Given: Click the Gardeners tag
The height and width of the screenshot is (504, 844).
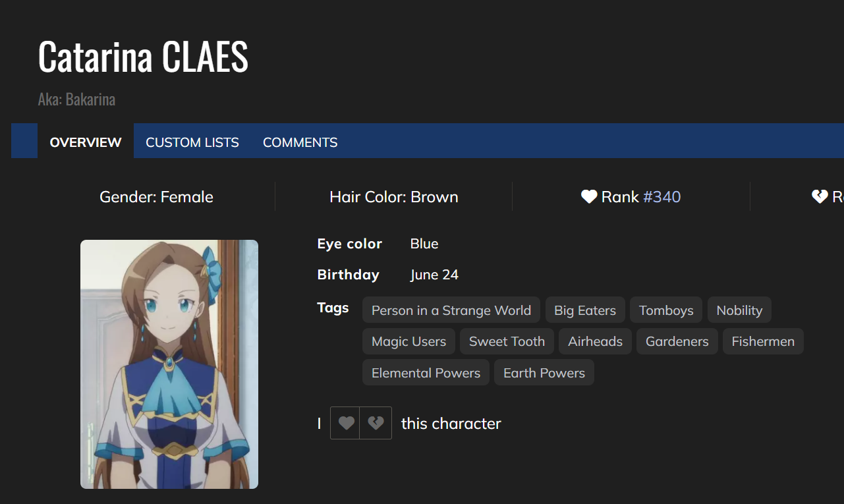Looking at the screenshot, I should coord(677,341).
